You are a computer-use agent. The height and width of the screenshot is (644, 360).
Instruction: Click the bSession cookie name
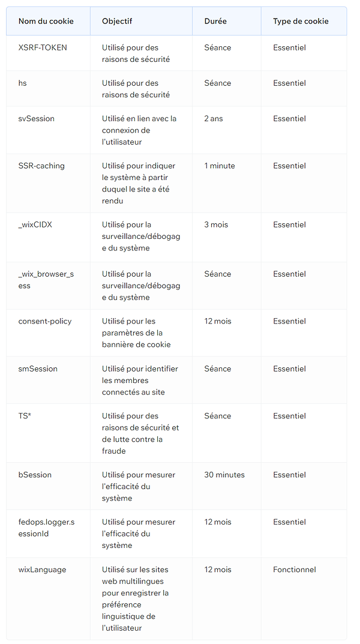35,475
